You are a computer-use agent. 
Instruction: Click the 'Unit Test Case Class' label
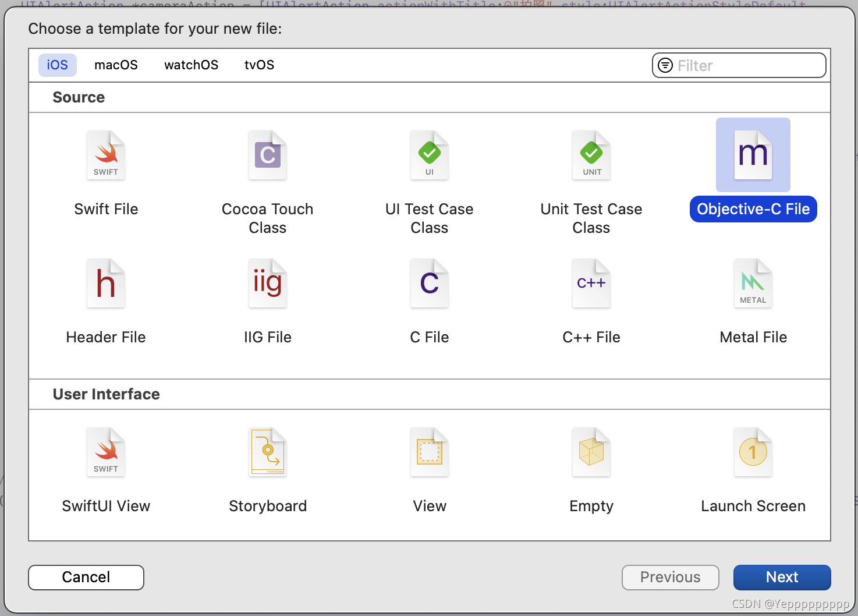pyautogui.click(x=591, y=218)
